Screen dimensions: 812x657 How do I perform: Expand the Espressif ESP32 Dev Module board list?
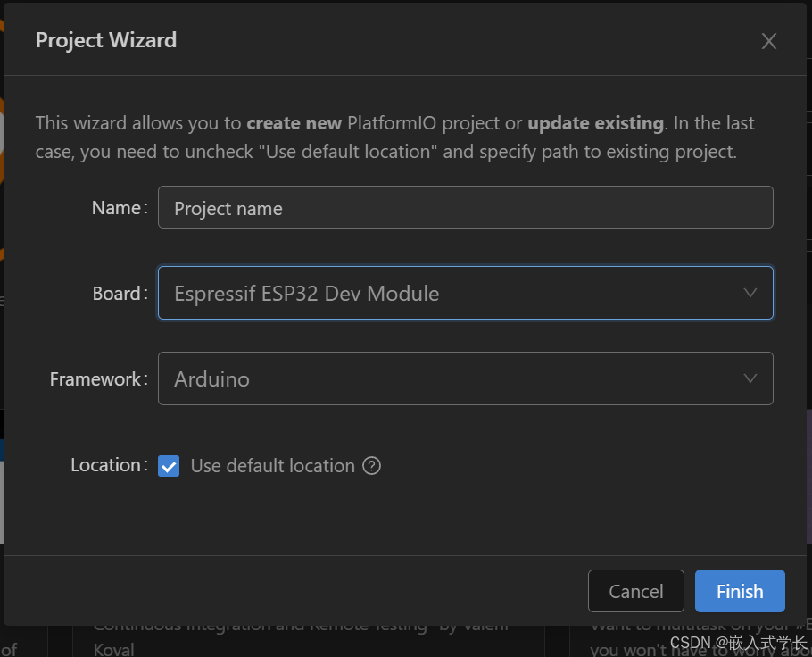coord(465,293)
